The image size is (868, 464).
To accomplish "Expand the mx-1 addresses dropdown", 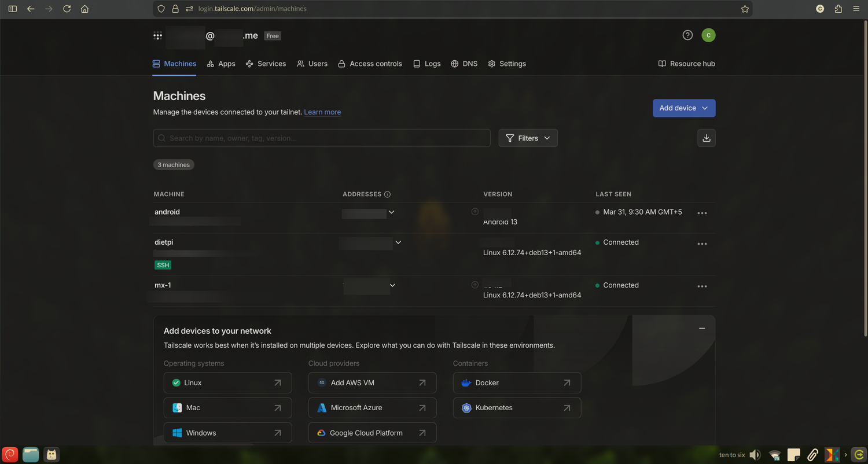I will click(393, 285).
